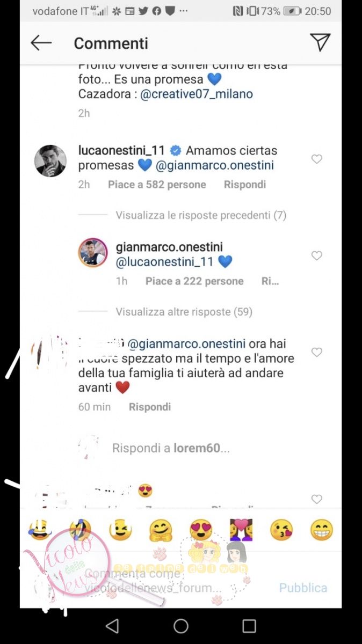Image resolution: width=362 pixels, height=644 pixels.
Task: Tap Pubblica to post the comment
Action: click(x=303, y=588)
